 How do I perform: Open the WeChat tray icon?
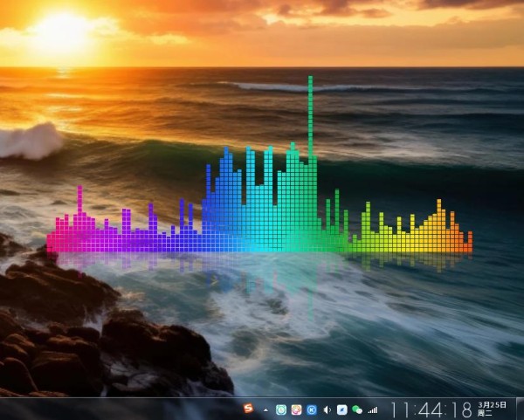point(357,410)
